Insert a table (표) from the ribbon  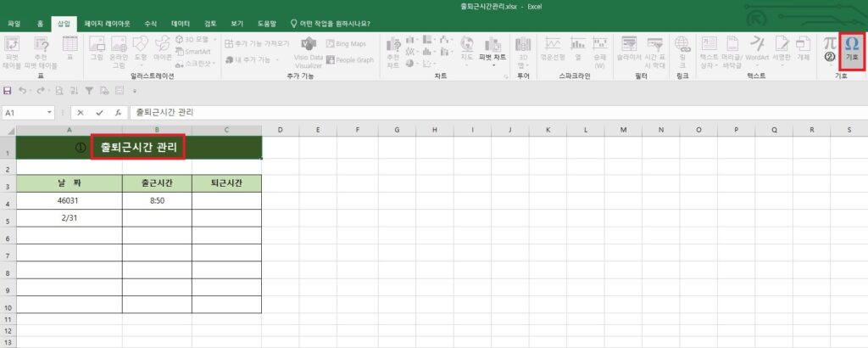pos(70,48)
